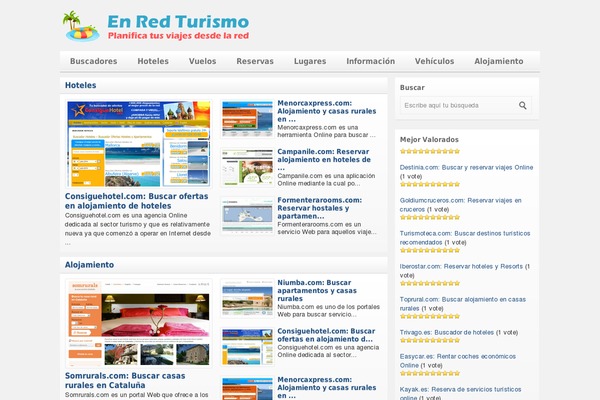600x400 pixels.
Task: Open the large Consiguehotel.com screenshot thumbnail
Action: tap(139, 144)
